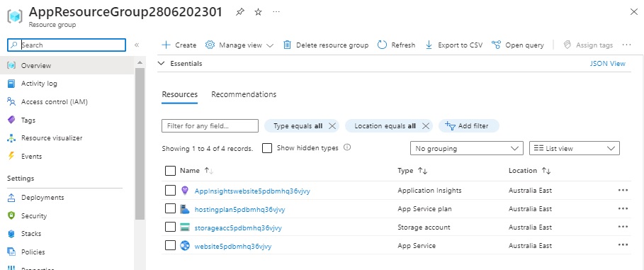This screenshot has height=270, width=644.
Task: Click the Access control (IAM) people icon
Action: [x=11, y=102]
